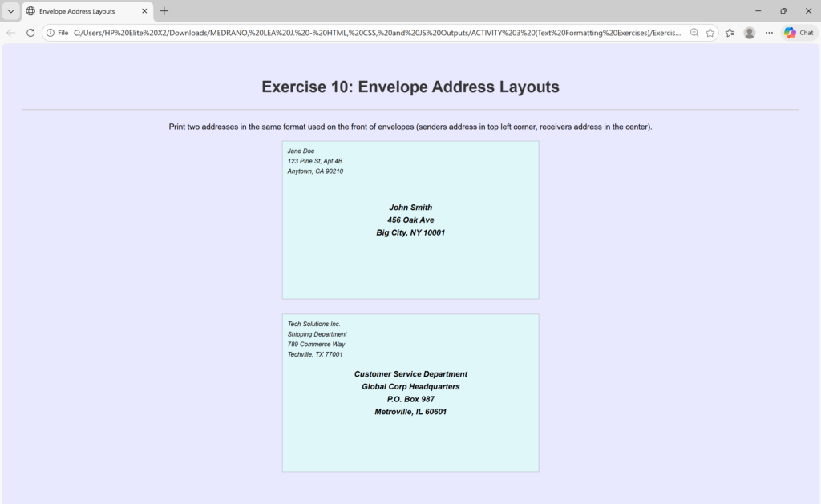Click the address bar URL field
821x504 pixels.
pos(377,33)
